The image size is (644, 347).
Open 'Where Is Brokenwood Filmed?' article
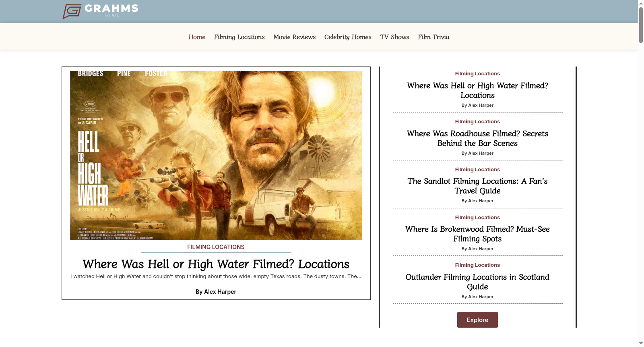tap(477, 234)
